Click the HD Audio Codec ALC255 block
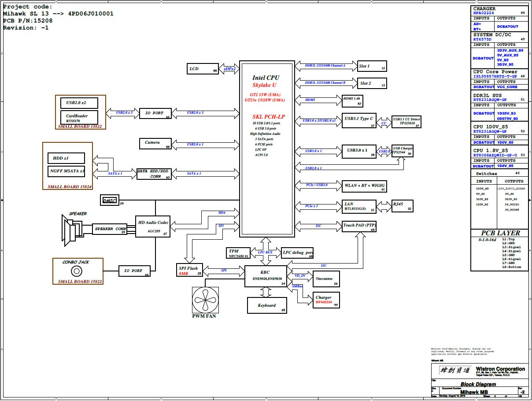532x401 pixels. pos(153,226)
